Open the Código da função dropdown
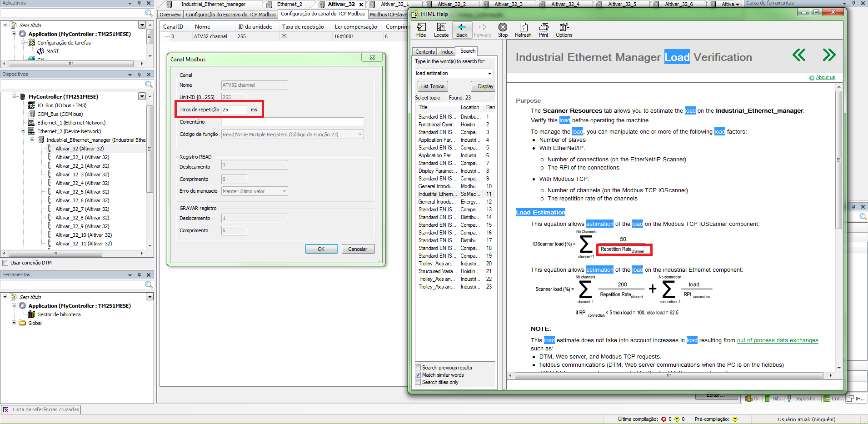The image size is (868, 424). point(360,135)
